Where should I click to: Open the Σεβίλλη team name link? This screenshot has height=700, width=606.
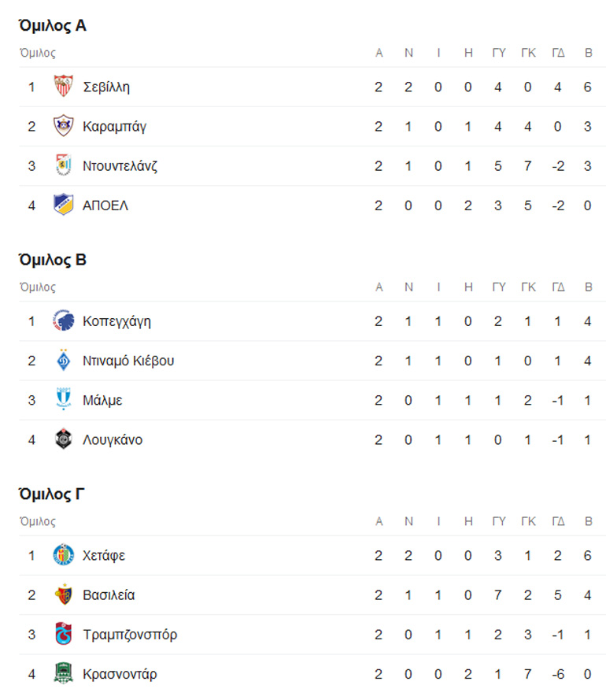point(106,87)
